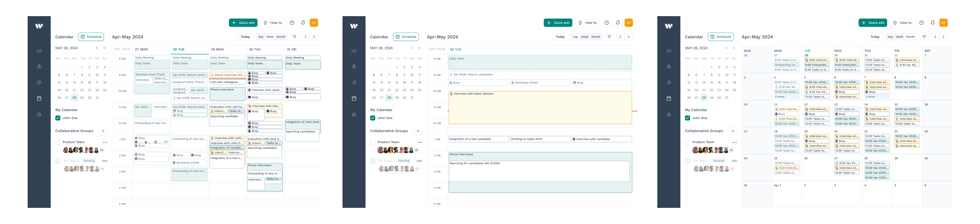Toggle RH Team checkbox in week view
Screen dimensions: 980x224
tap(58, 161)
